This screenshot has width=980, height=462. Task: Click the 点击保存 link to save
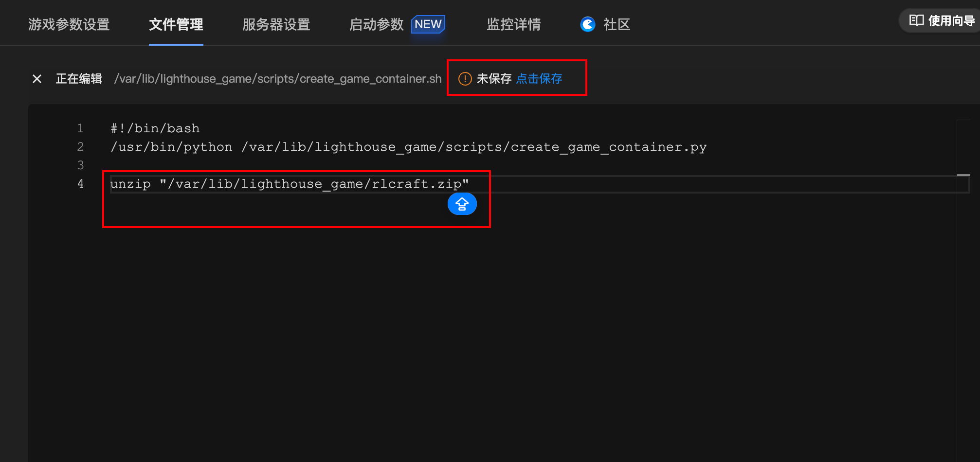[539, 79]
